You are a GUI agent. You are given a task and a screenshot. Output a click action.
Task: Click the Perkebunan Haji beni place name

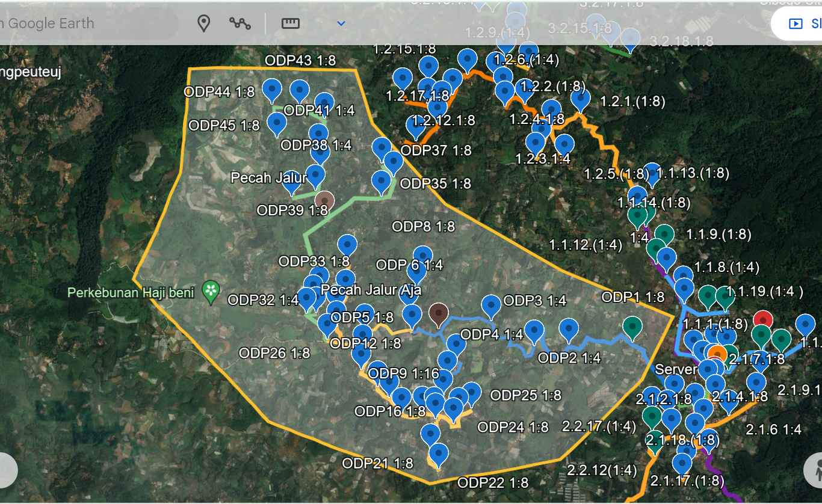[131, 293]
